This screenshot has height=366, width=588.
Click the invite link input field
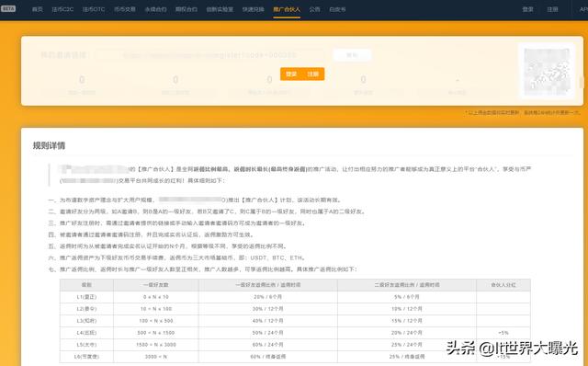click(x=210, y=55)
